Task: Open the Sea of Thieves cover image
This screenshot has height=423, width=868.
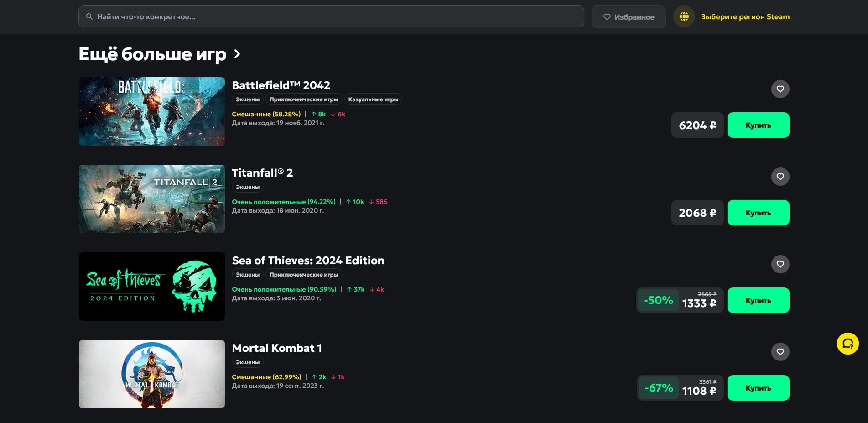Action: pyautogui.click(x=152, y=287)
